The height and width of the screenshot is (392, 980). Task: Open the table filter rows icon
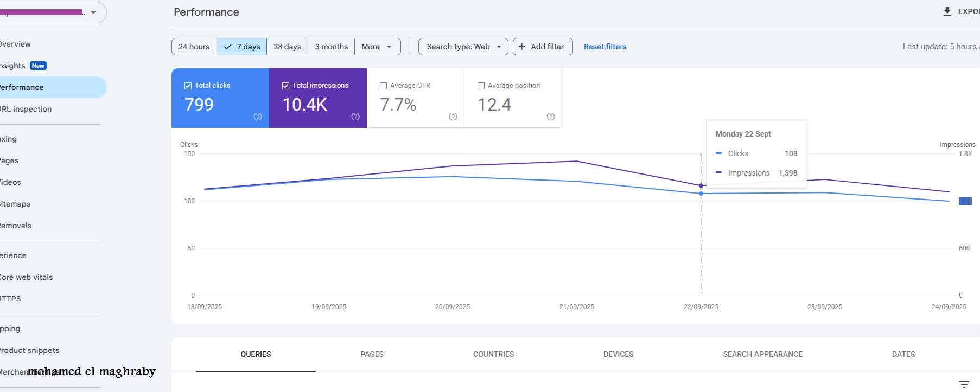point(964,384)
